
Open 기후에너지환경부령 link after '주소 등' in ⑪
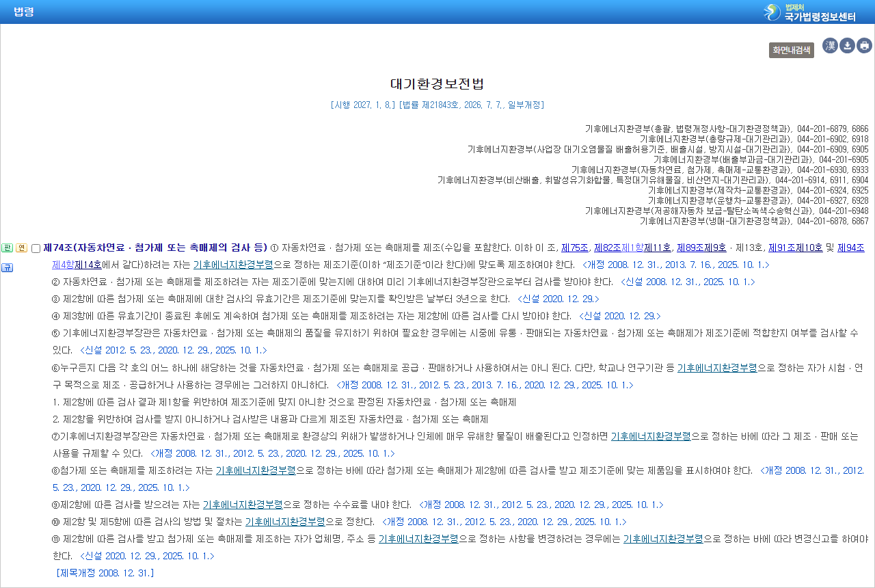coord(418,538)
